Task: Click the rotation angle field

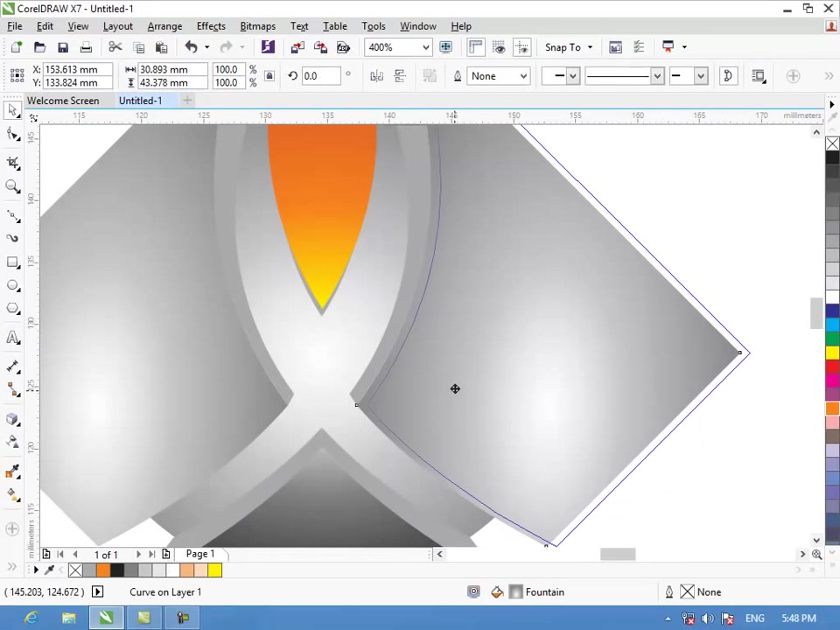Action: [x=321, y=76]
